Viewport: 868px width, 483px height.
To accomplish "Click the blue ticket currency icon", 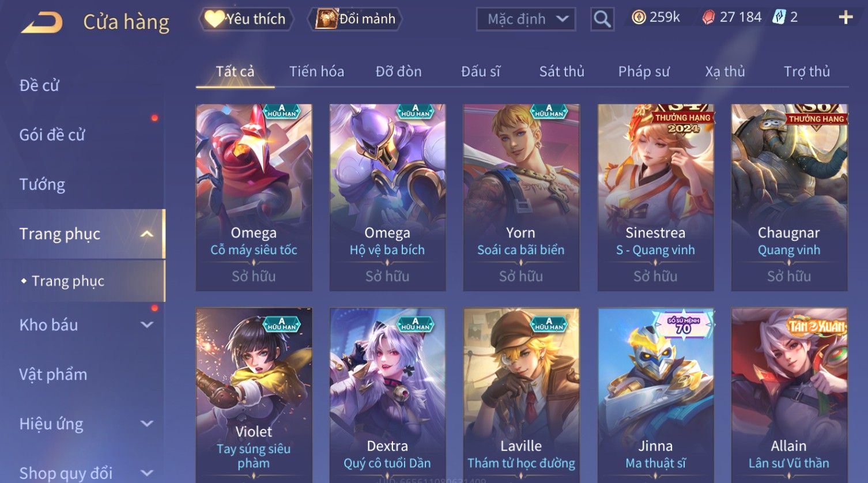I will [x=779, y=17].
